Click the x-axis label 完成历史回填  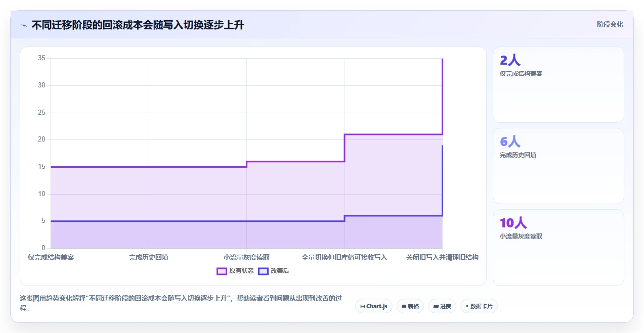149,257
